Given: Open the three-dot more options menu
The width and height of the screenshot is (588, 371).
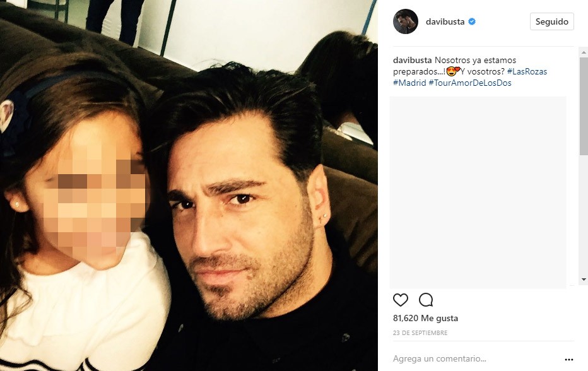Looking at the screenshot, I should [x=569, y=360].
